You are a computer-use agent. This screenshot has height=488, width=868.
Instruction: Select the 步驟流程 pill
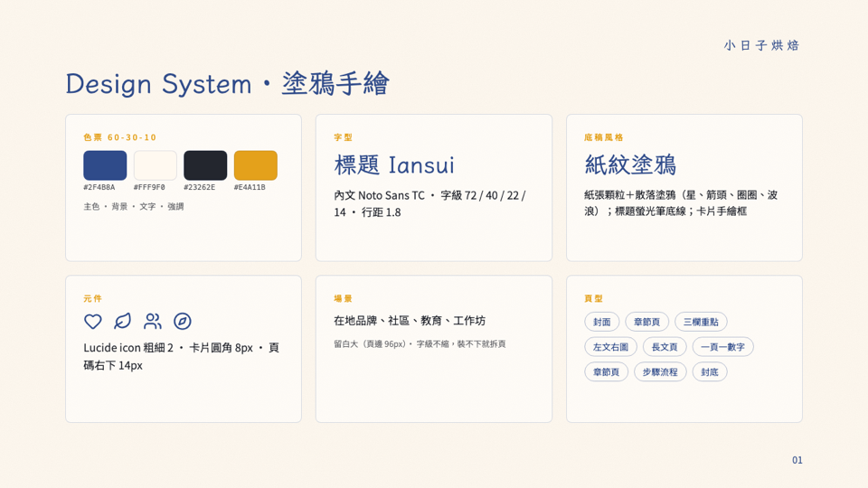point(660,371)
